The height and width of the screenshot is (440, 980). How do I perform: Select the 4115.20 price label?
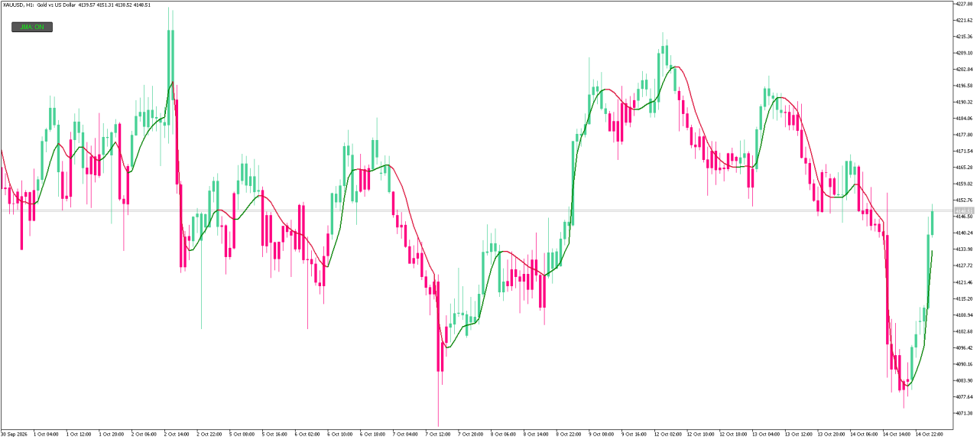963,298
